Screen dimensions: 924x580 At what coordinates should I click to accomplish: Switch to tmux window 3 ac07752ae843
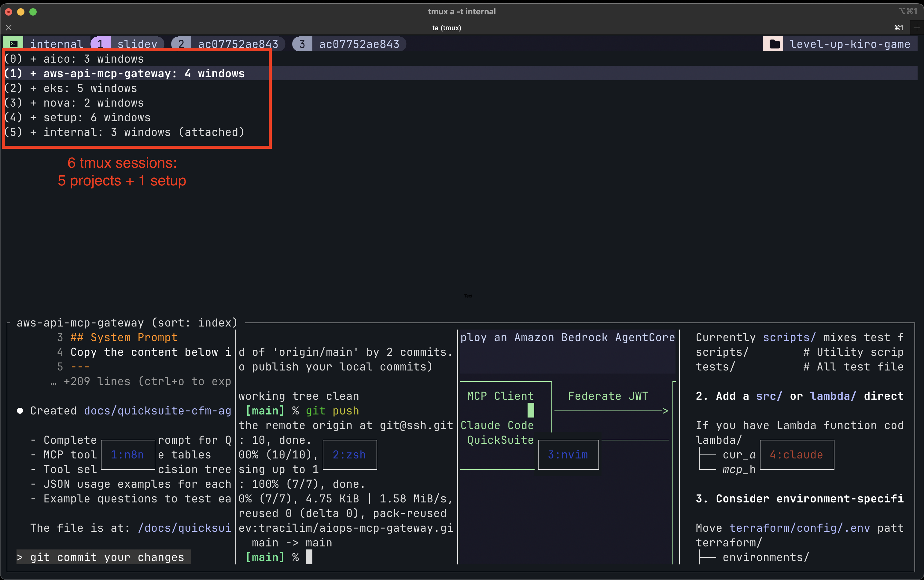pos(349,44)
